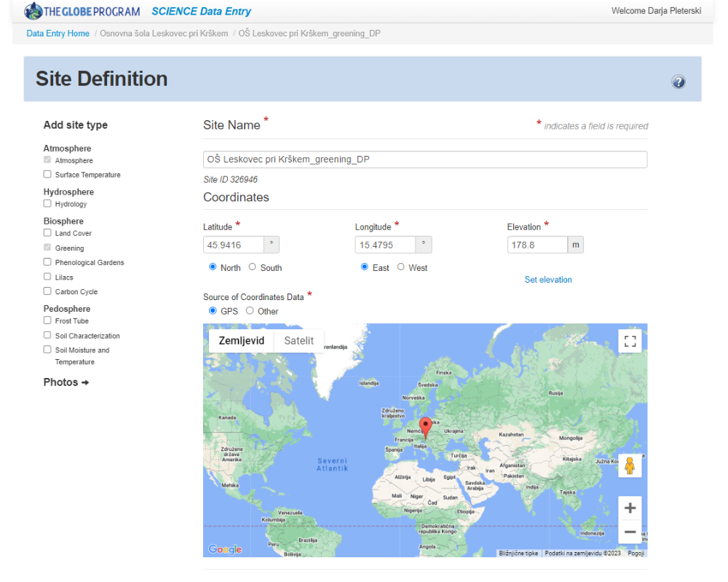Zoom in on the map
This screenshot has height=582, width=728.
[630, 508]
